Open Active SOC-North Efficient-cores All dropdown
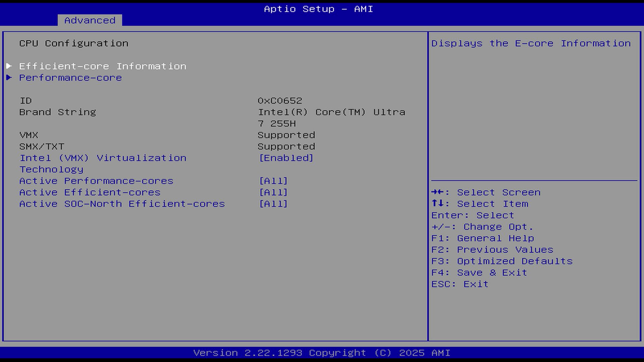The image size is (644, 362). pyautogui.click(x=273, y=204)
